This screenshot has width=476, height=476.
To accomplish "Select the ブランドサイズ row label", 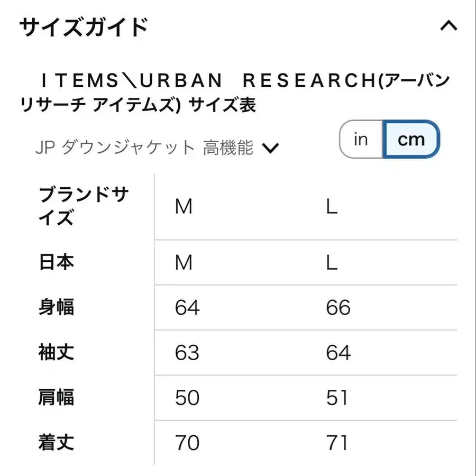I will tap(82, 206).
